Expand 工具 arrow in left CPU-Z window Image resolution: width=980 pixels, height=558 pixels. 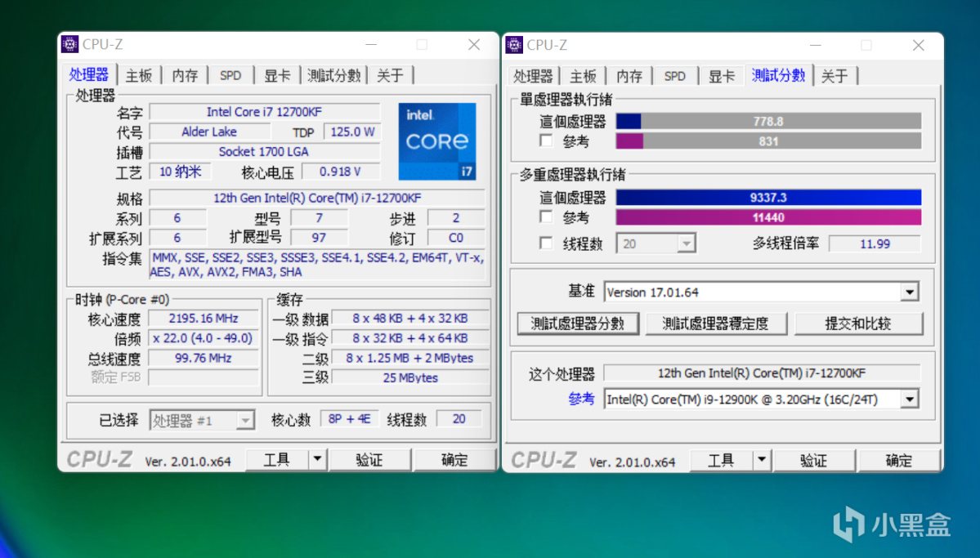[317, 459]
